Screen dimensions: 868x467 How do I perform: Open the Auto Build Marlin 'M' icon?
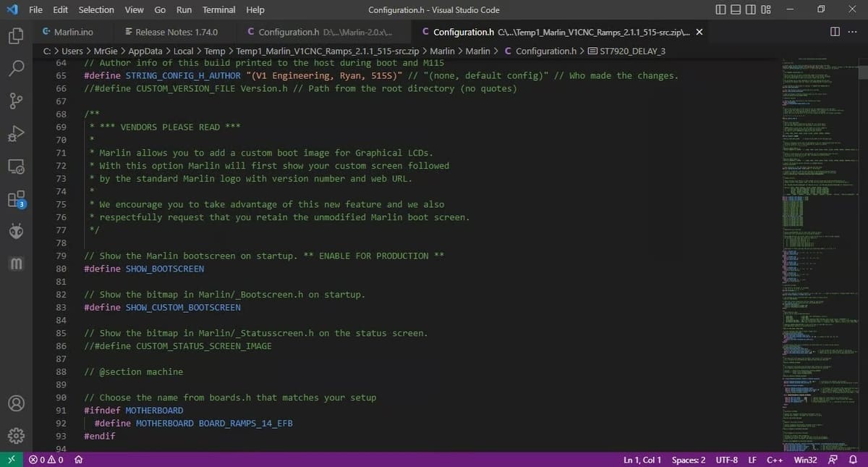(x=16, y=264)
